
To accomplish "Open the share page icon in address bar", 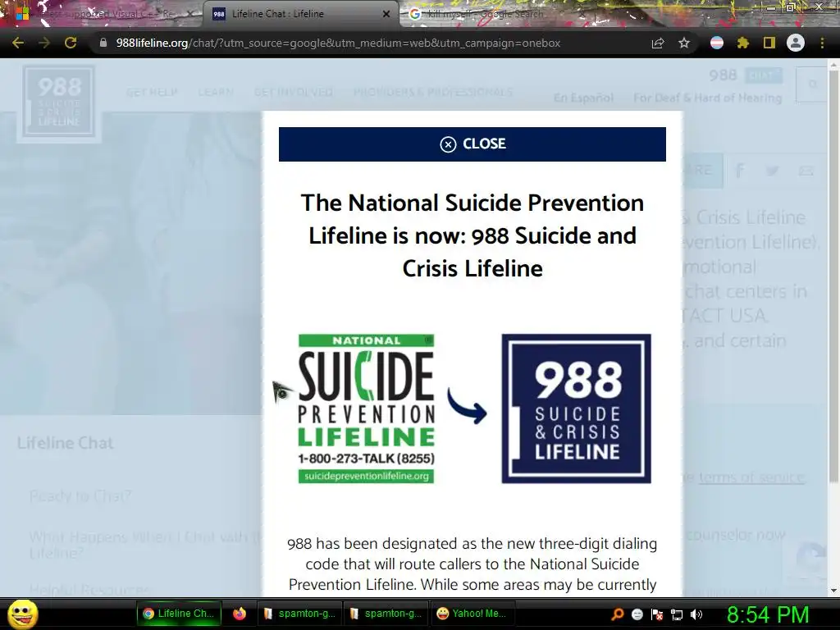I will click(658, 43).
